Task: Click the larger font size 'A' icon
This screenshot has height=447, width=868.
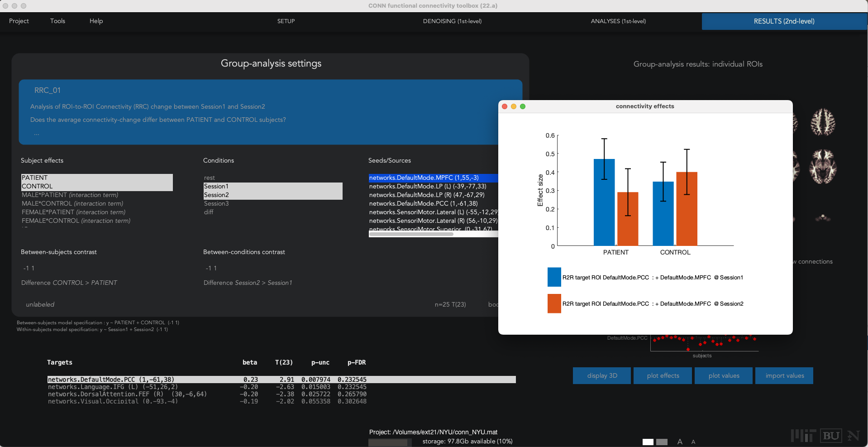Action: (x=680, y=442)
